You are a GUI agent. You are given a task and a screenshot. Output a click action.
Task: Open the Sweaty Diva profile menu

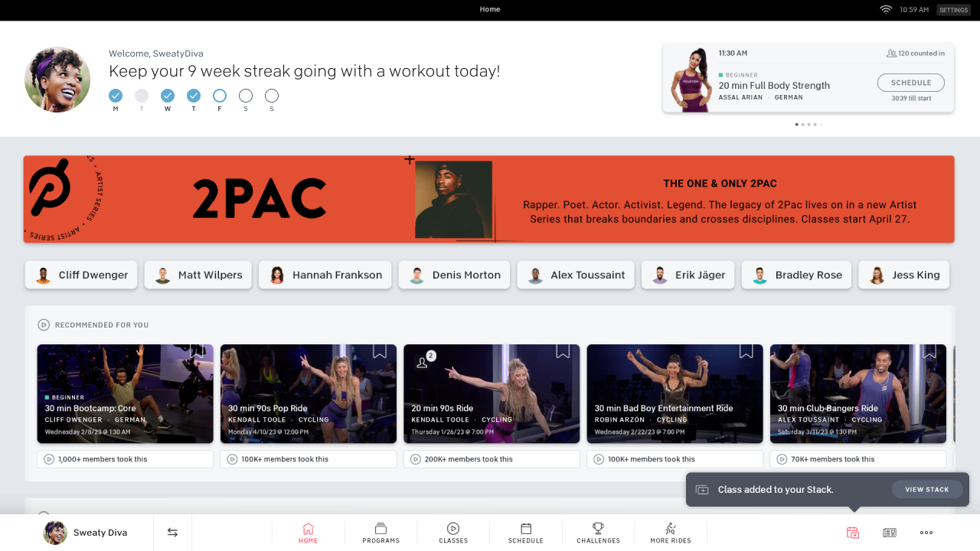tap(86, 533)
